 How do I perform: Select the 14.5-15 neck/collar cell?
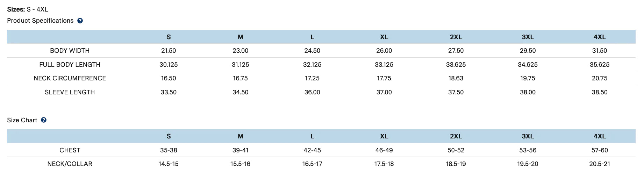pos(169,164)
